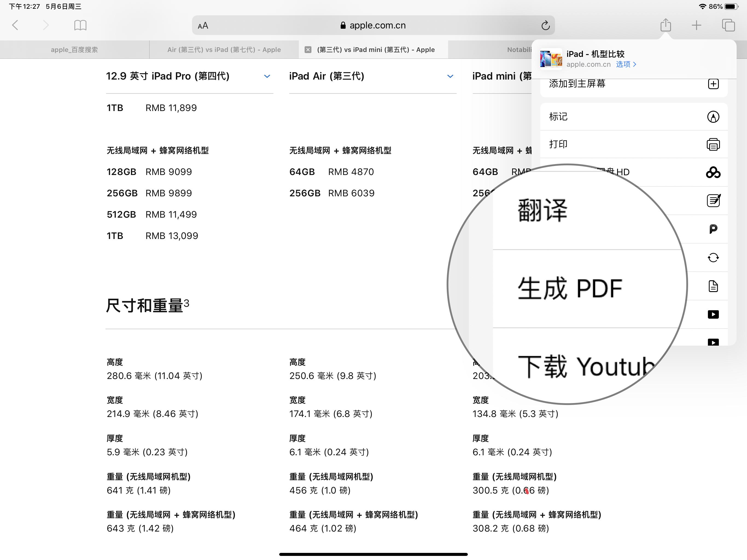The width and height of the screenshot is (747, 560).
Task: Open the tab overview icon
Action: tap(728, 25)
